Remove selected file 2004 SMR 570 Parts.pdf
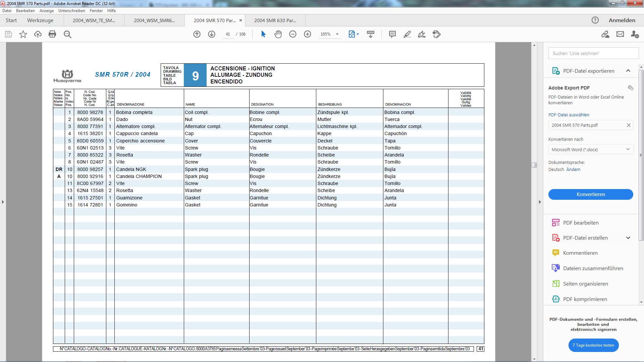Image resolution: width=644 pixels, height=362 pixels. point(629,125)
